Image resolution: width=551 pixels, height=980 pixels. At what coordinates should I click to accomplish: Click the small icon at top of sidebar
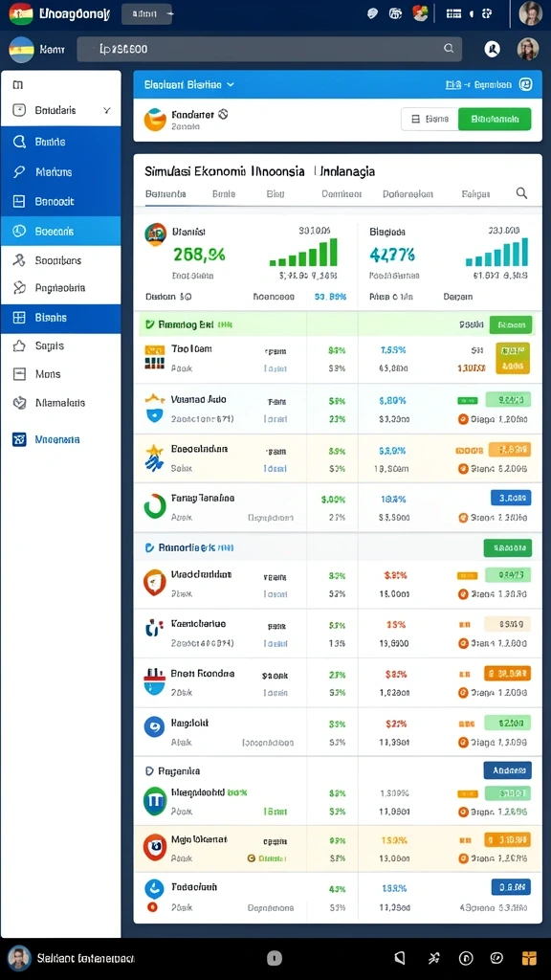[x=17, y=84]
